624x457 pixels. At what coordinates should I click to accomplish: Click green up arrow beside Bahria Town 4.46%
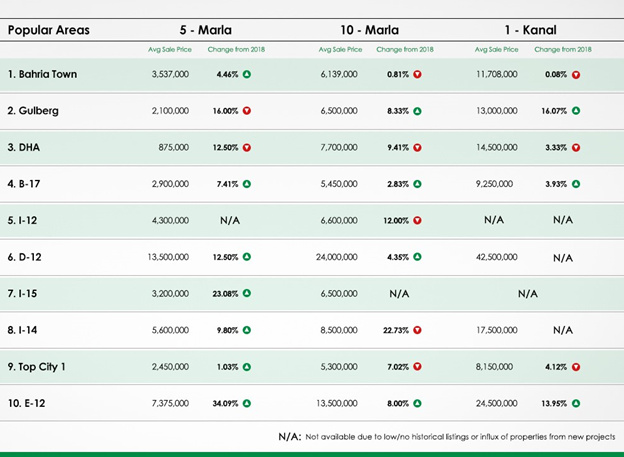(x=247, y=74)
